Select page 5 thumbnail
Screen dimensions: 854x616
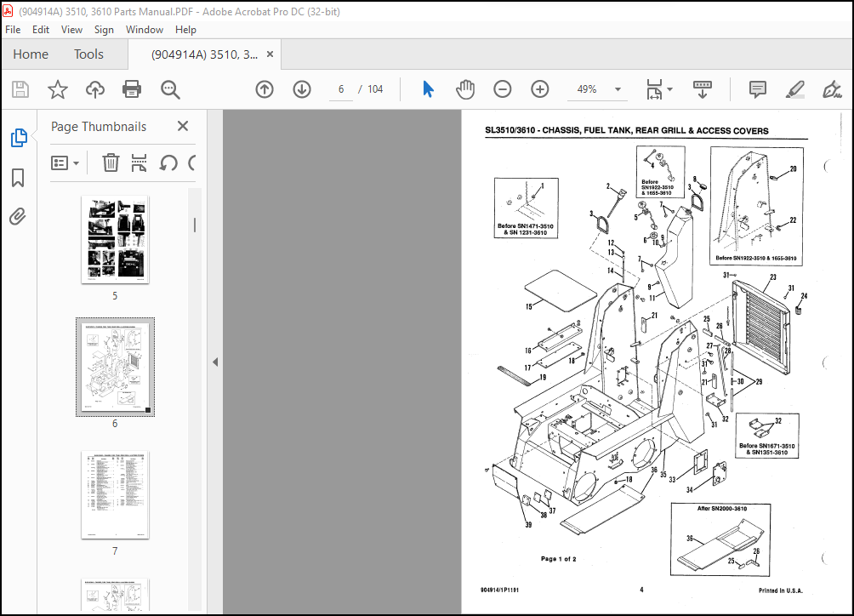(x=115, y=240)
